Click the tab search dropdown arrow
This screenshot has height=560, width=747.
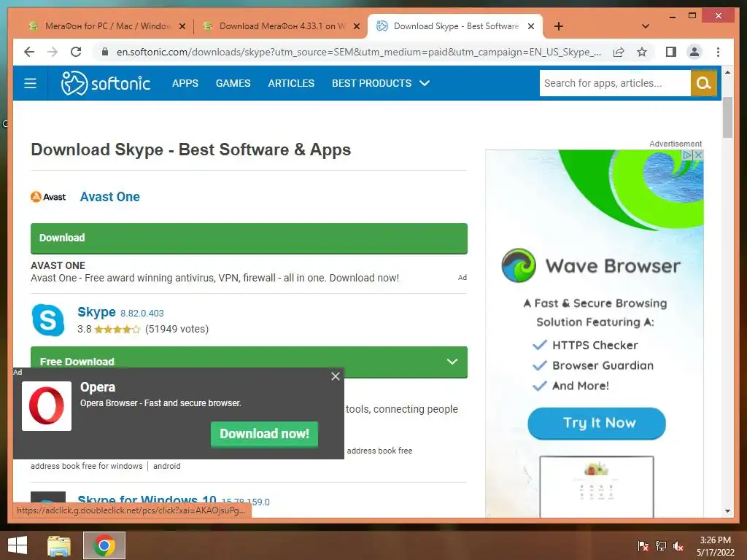point(646,26)
